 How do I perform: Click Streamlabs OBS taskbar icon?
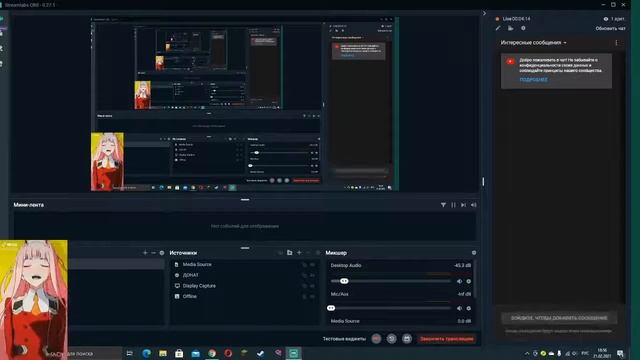click(x=293, y=353)
